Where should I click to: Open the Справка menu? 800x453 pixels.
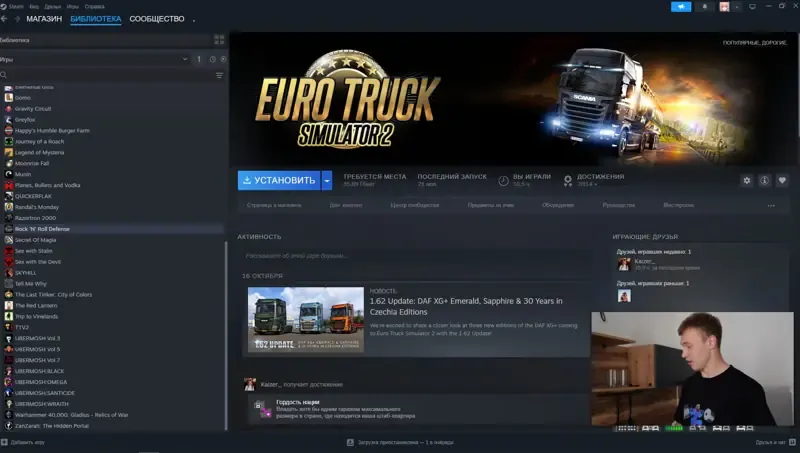[x=94, y=7]
